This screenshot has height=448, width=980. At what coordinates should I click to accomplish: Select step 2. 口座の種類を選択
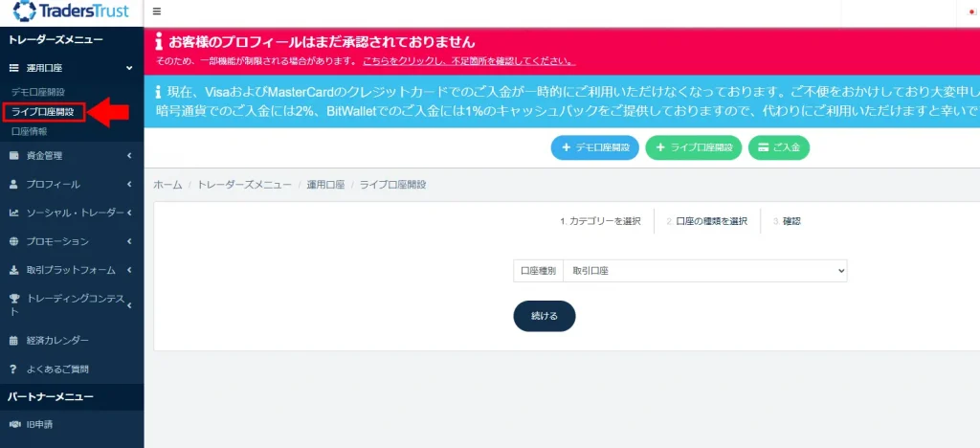click(707, 221)
